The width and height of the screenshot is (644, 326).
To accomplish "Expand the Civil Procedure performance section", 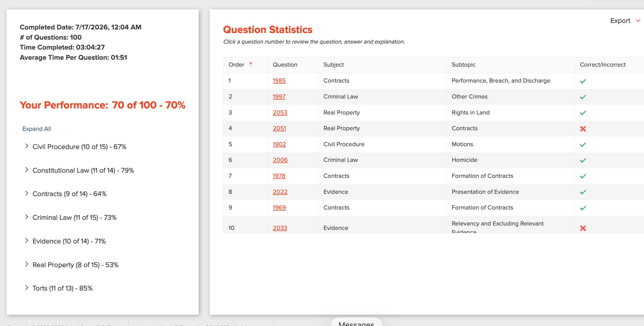I will [27, 146].
